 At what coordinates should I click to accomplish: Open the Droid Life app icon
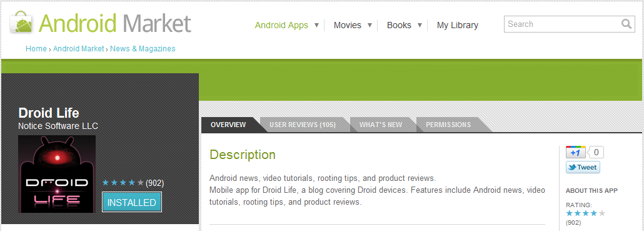(x=57, y=174)
